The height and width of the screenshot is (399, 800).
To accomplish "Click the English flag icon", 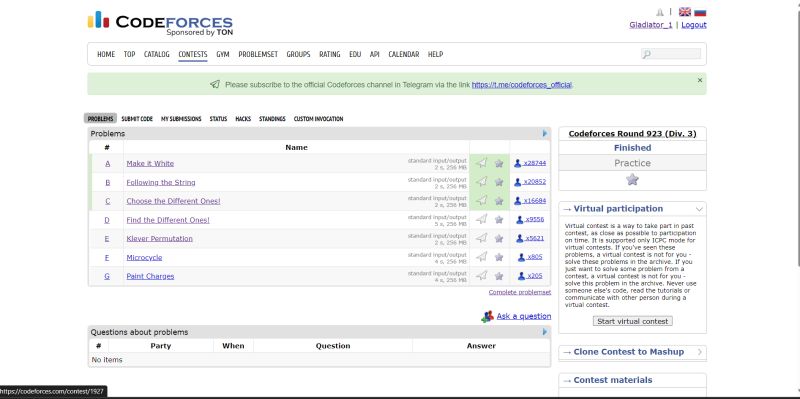I will click(685, 12).
